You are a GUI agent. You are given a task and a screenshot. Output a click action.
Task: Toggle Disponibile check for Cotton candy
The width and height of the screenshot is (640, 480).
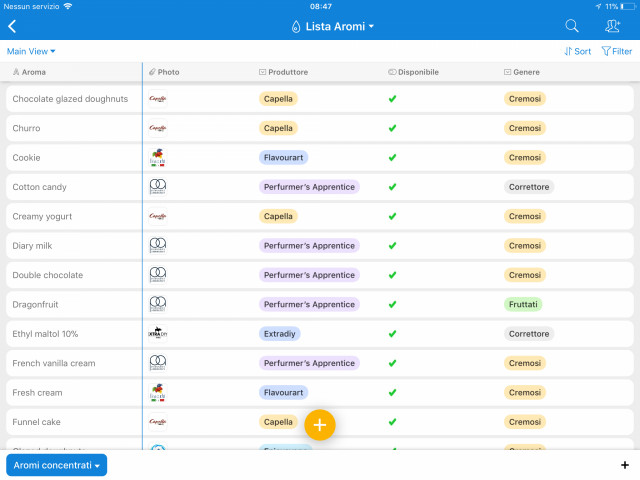coord(392,187)
